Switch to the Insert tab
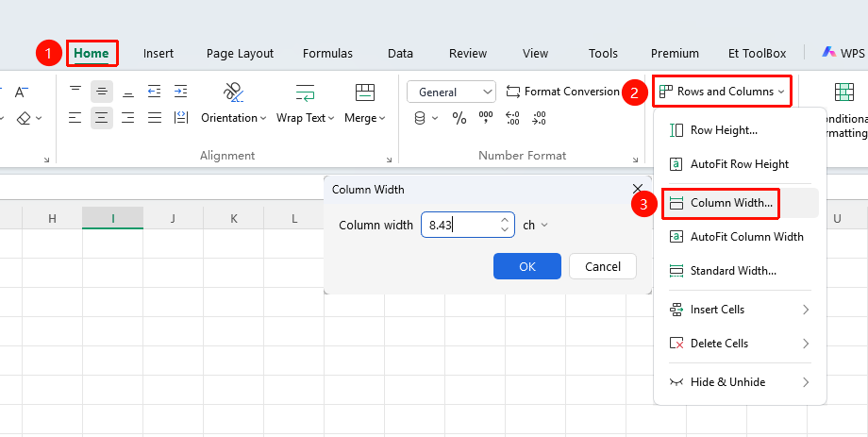The image size is (868, 437). [x=159, y=54]
